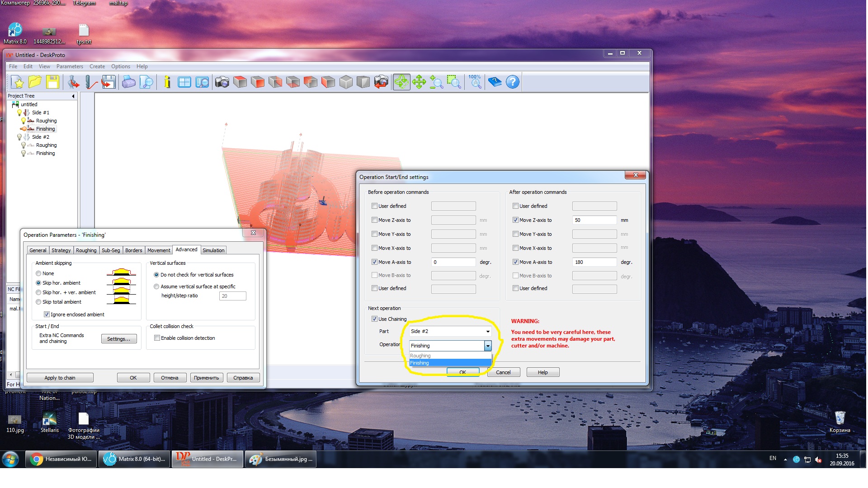Click the yellow Save floppy icon
This screenshot has width=868, height=488.
[x=52, y=82]
